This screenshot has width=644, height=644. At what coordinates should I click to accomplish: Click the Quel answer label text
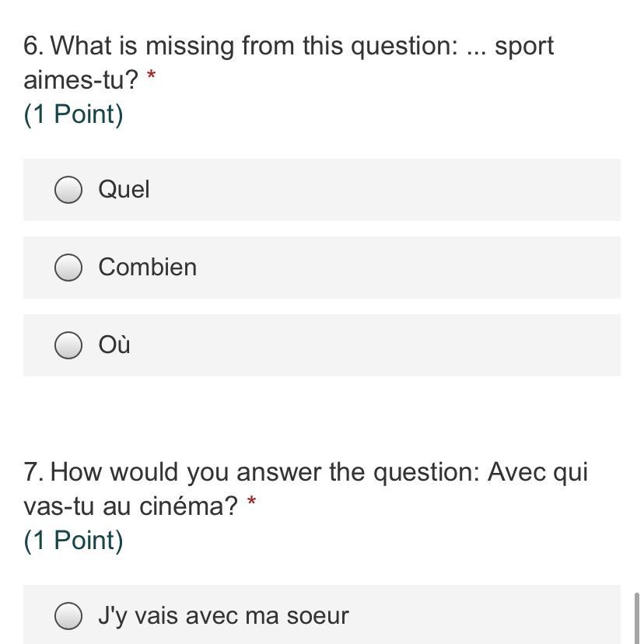click(124, 190)
